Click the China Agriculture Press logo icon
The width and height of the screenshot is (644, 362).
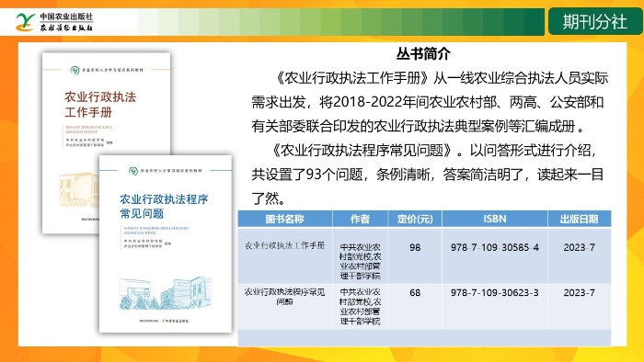(26, 22)
